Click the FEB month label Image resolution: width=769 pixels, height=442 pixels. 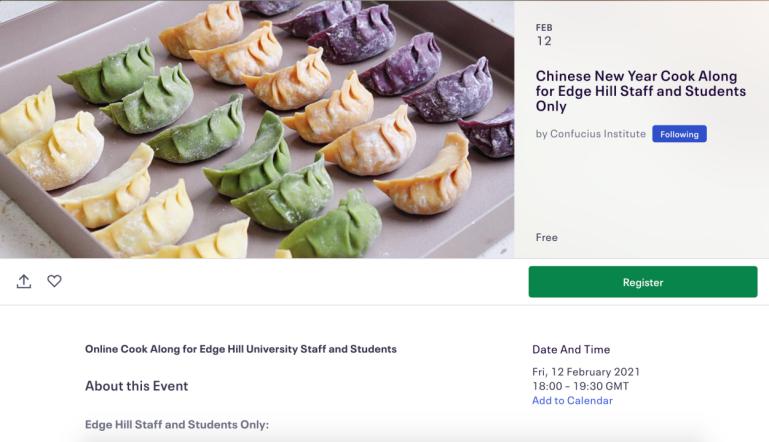(544, 28)
